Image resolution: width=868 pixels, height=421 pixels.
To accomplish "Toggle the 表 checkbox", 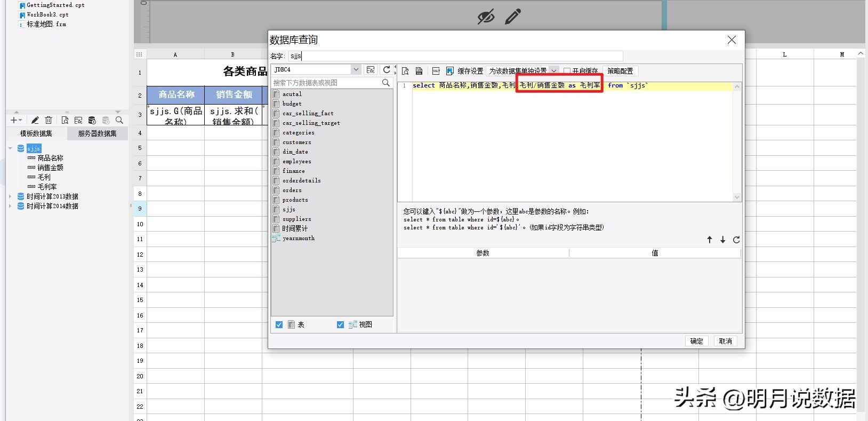I will (279, 324).
